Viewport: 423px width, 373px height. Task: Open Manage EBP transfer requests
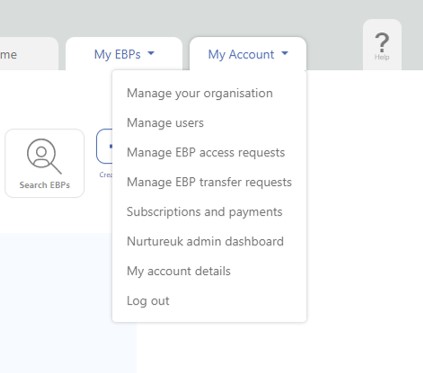coord(209,182)
